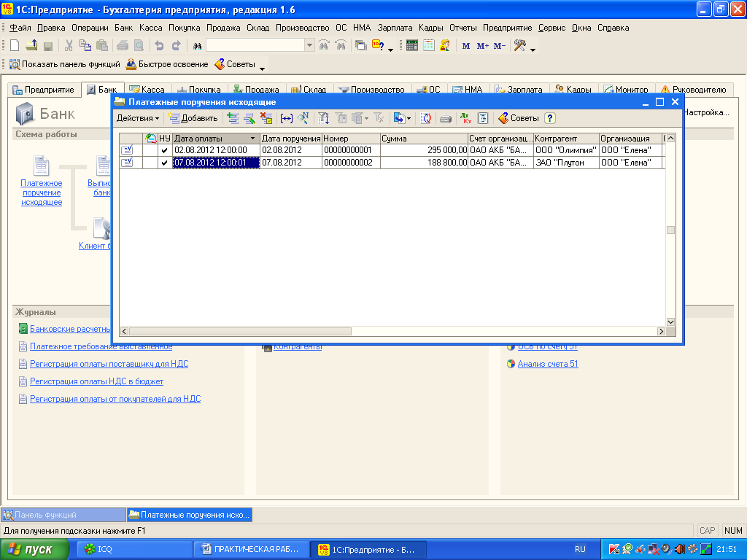Switch to Панель функций window in the bottom bar
This screenshot has height=560, width=747.
pos(63,515)
